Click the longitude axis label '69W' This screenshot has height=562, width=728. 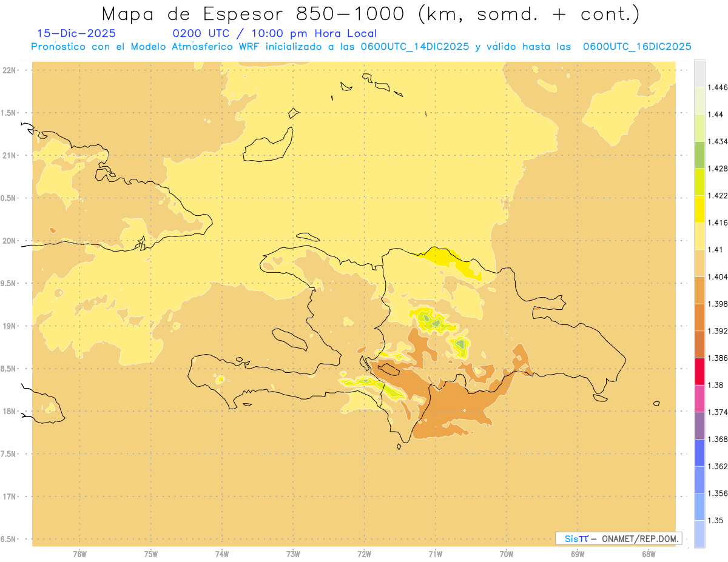(578, 553)
